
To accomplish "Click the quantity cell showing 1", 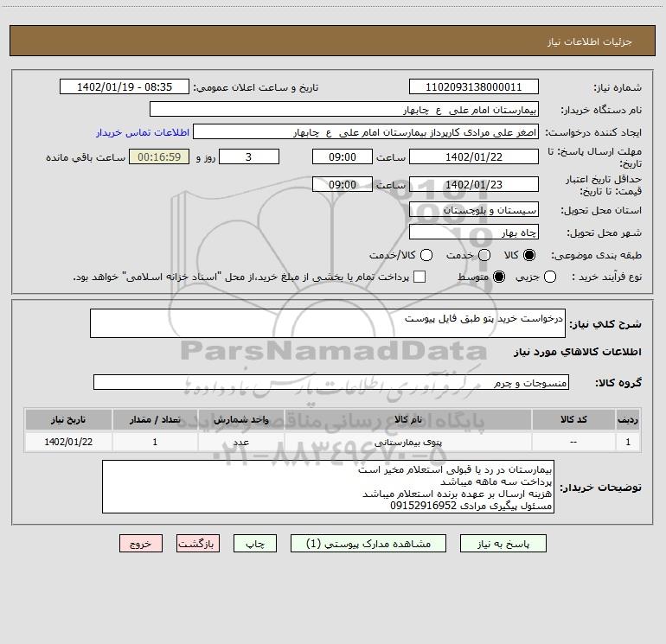I will 155,442.
